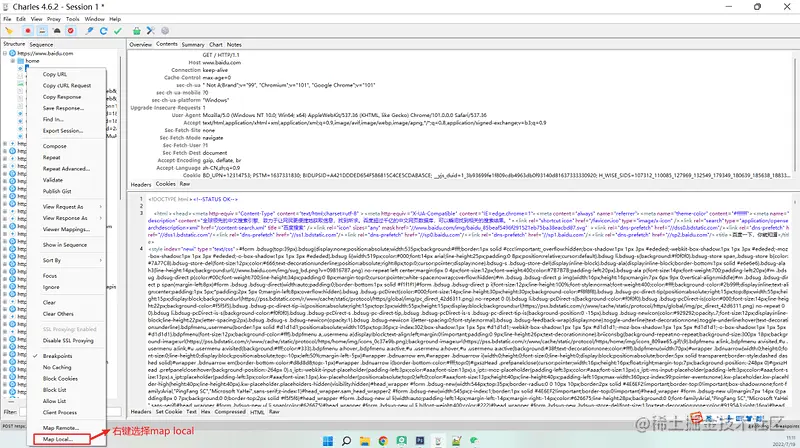Switch to response Set Cookie tab
Screen dimensions: 800x448
169,411
